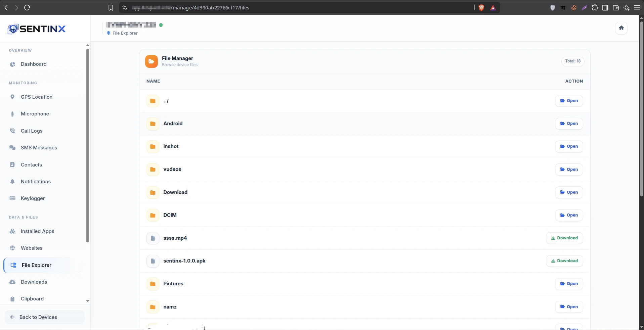Open Dashboard in the sidebar

pos(34,64)
